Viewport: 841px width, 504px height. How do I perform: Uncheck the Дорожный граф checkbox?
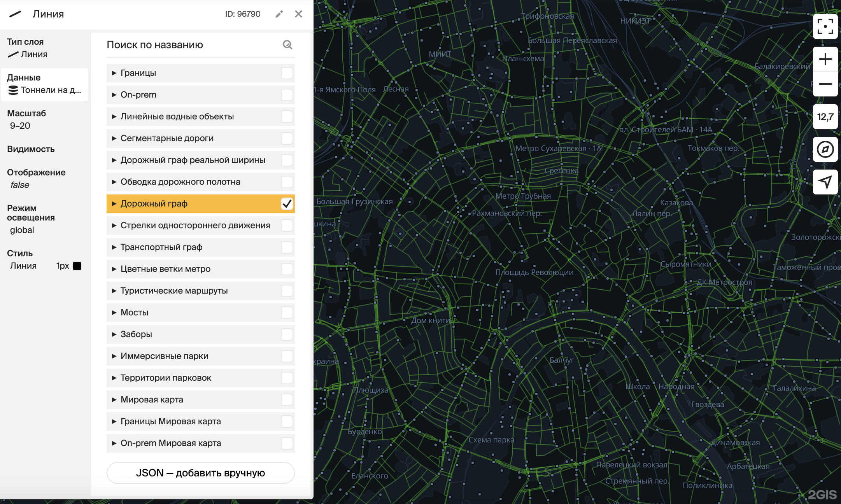(x=287, y=204)
